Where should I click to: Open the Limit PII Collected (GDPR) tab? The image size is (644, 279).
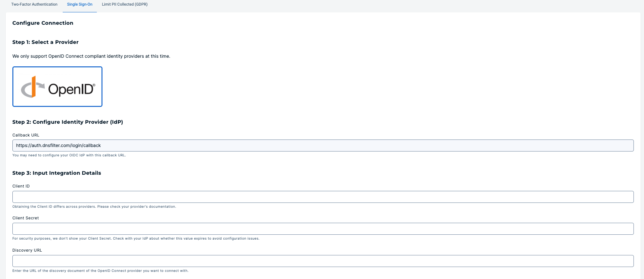coord(125,4)
